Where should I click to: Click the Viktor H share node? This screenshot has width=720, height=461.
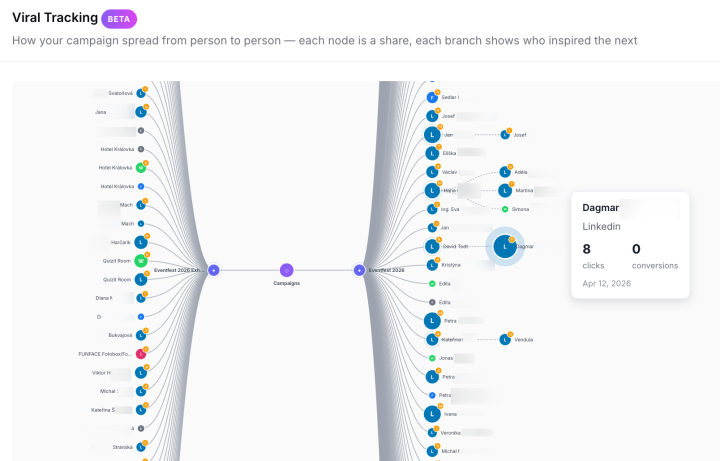141,372
